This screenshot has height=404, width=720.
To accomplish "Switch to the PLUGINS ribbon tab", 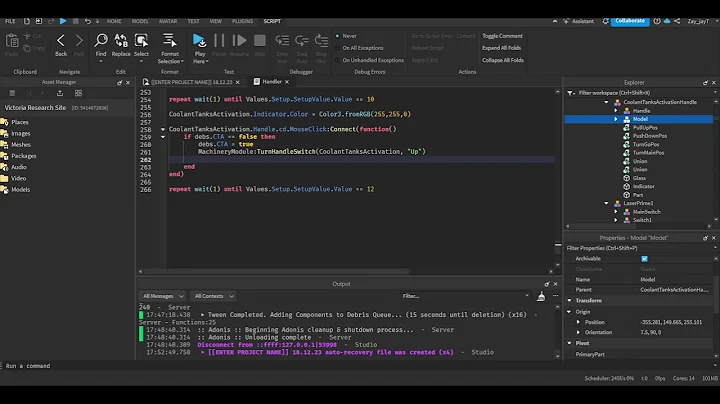I will 242,21.
